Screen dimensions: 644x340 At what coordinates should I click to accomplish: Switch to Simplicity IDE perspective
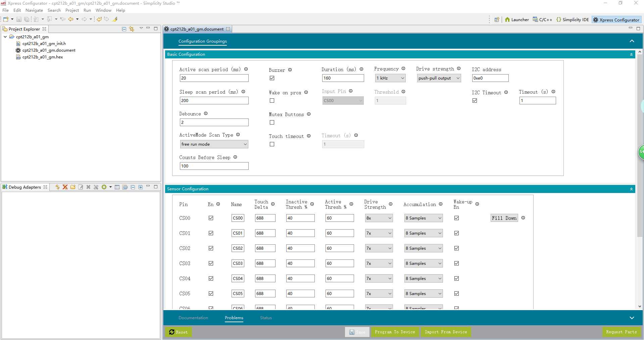[573, 20]
